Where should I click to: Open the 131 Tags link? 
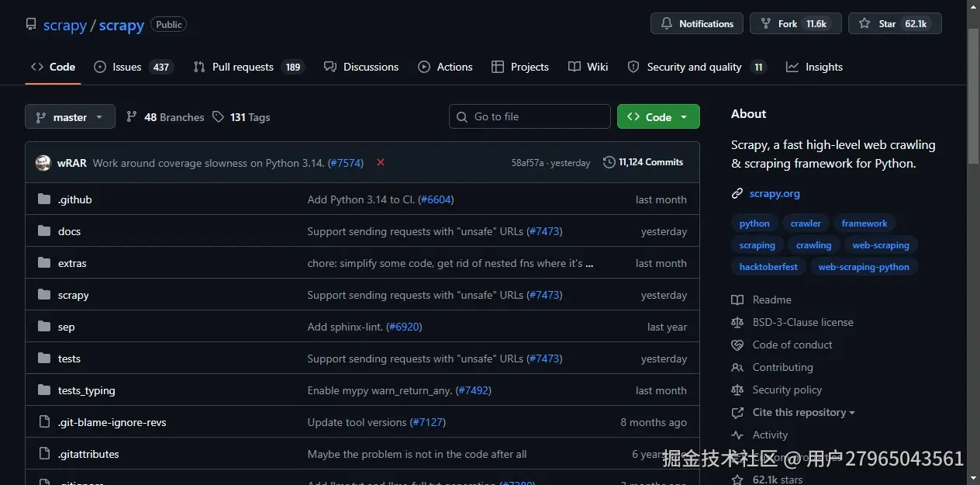tap(241, 117)
